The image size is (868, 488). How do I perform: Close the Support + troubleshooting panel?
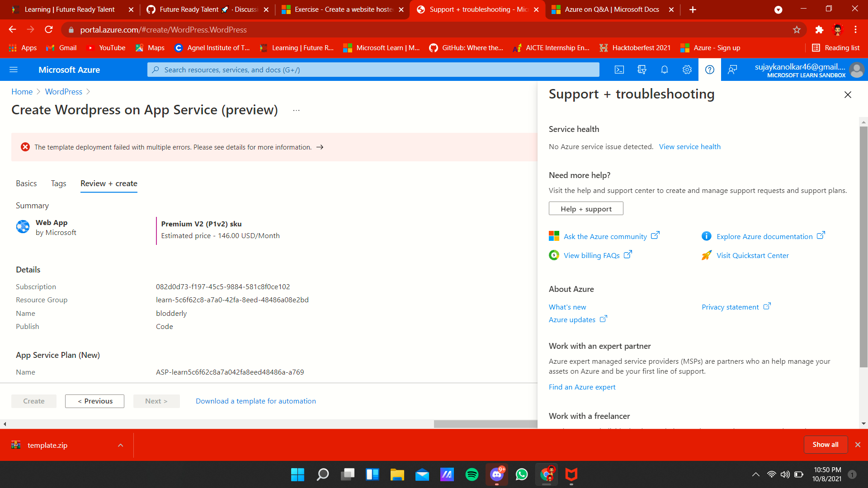click(x=848, y=94)
